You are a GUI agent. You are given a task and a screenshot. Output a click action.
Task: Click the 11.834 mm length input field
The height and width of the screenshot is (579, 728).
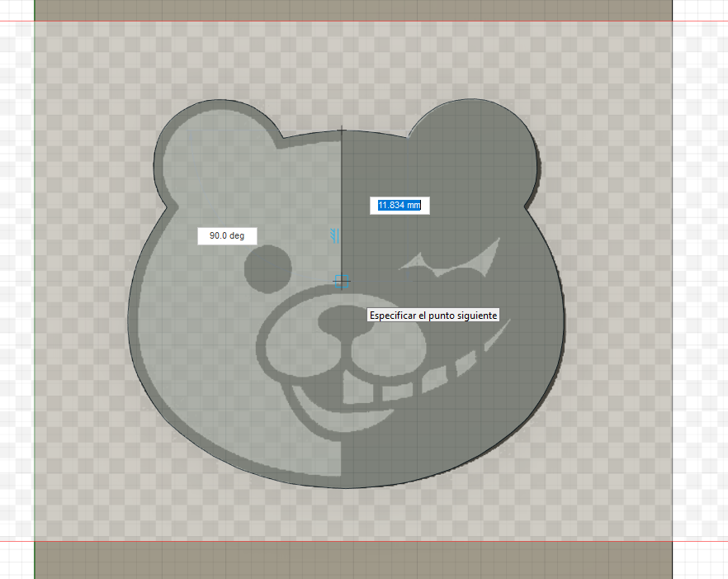coord(399,206)
